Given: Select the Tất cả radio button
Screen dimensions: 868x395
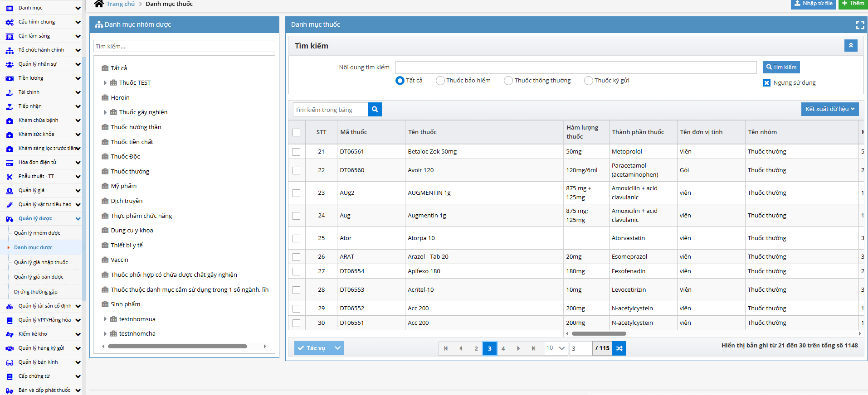Looking at the screenshot, I should click(x=400, y=81).
